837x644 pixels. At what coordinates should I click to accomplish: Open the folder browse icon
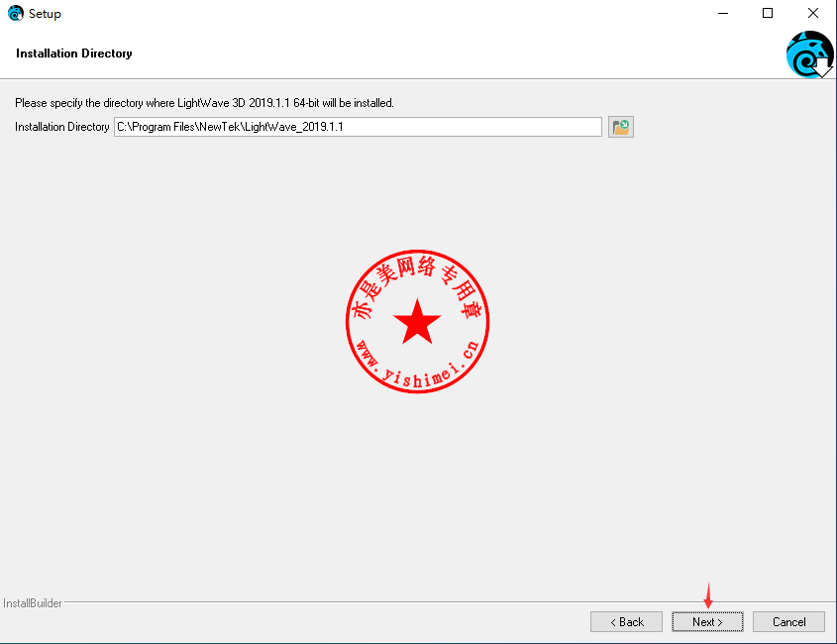(x=621, y=127)
